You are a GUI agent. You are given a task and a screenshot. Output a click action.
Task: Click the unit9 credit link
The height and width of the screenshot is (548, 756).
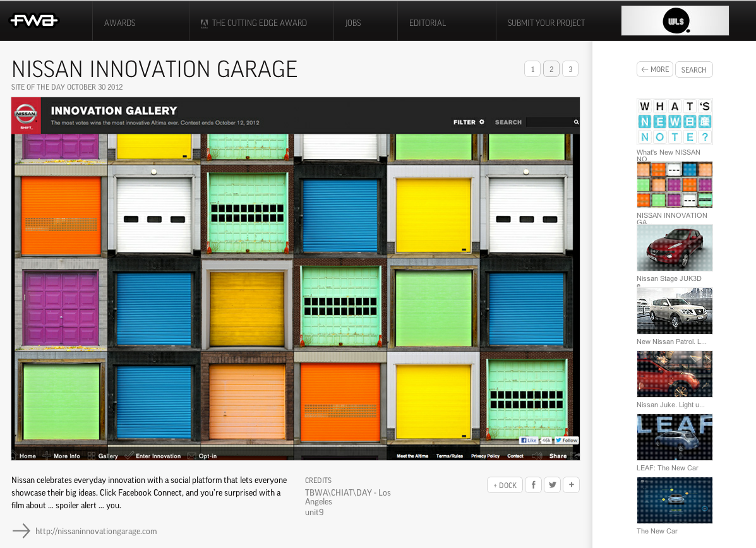pos(315,512)
